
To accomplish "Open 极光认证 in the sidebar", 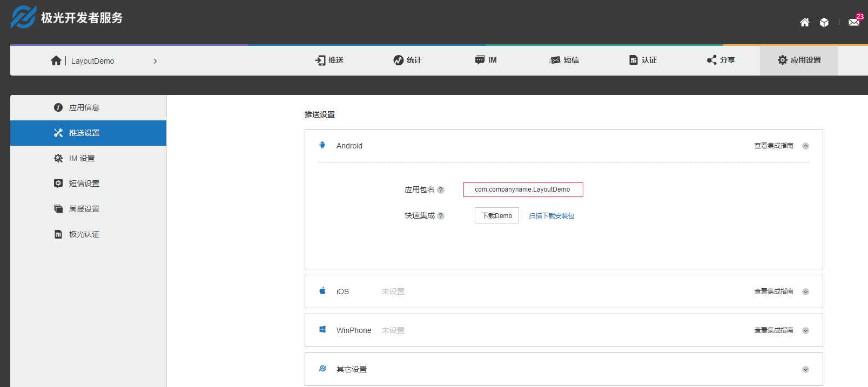I will click(x=88, y=234).
